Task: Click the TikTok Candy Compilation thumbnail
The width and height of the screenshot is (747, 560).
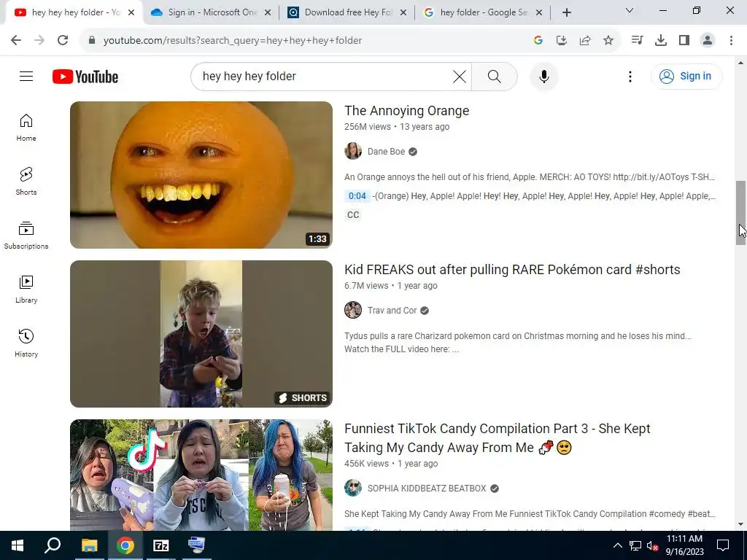Action: (x=201, y=475)
